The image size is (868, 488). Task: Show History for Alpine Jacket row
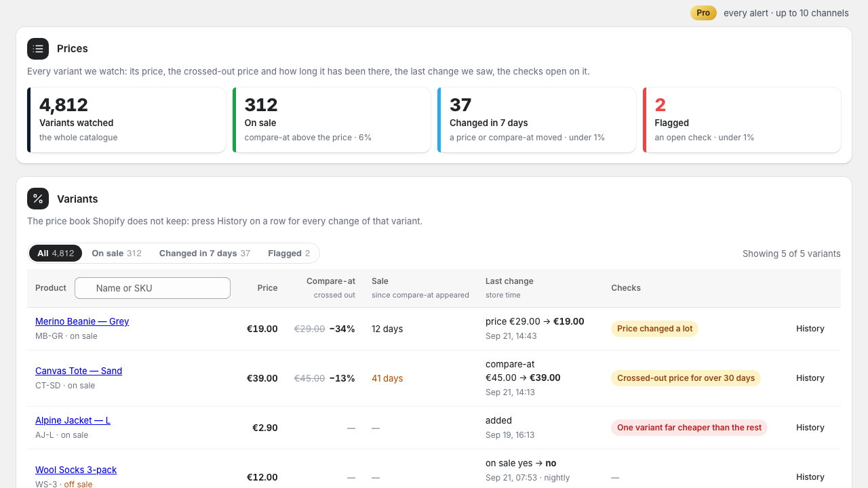pyautogui.click(x=810, y=428)
